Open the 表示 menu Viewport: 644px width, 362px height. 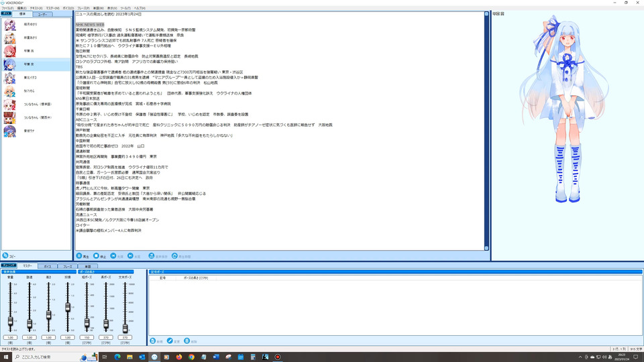pos(112,8)
